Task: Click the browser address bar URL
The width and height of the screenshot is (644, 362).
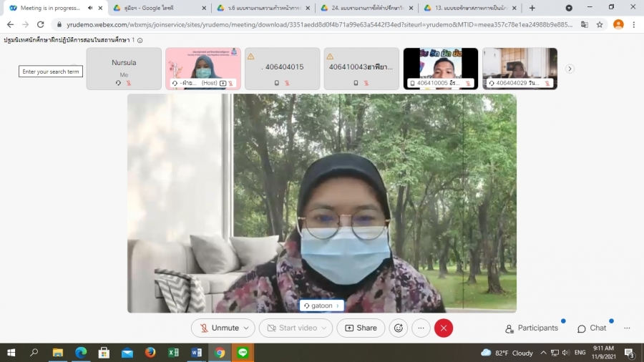Action: point(315,24)
